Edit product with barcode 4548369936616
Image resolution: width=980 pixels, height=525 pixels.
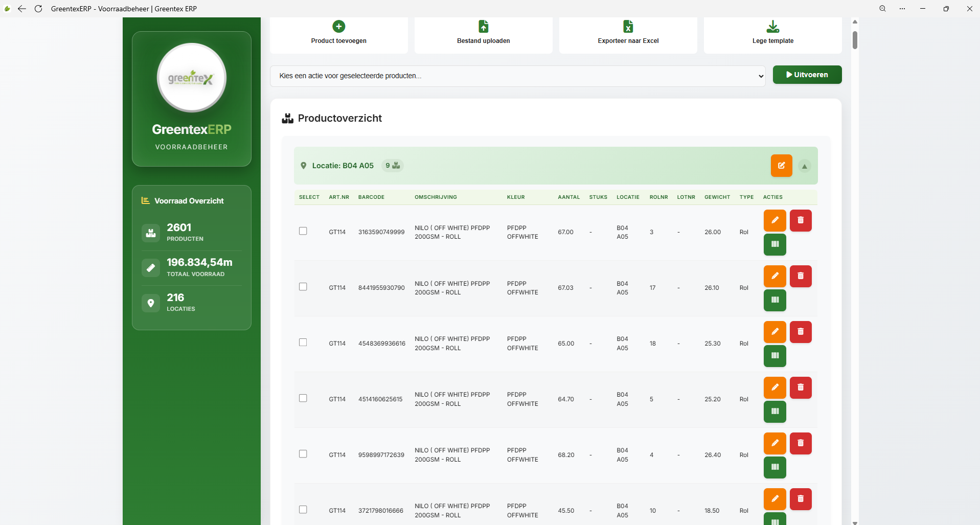click(774, 332)
